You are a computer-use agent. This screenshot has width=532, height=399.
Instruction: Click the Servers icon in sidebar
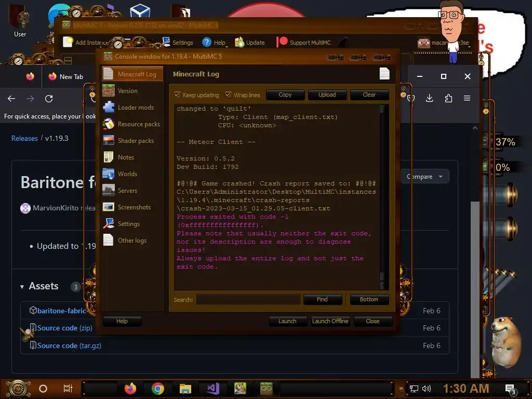[108, 190]
